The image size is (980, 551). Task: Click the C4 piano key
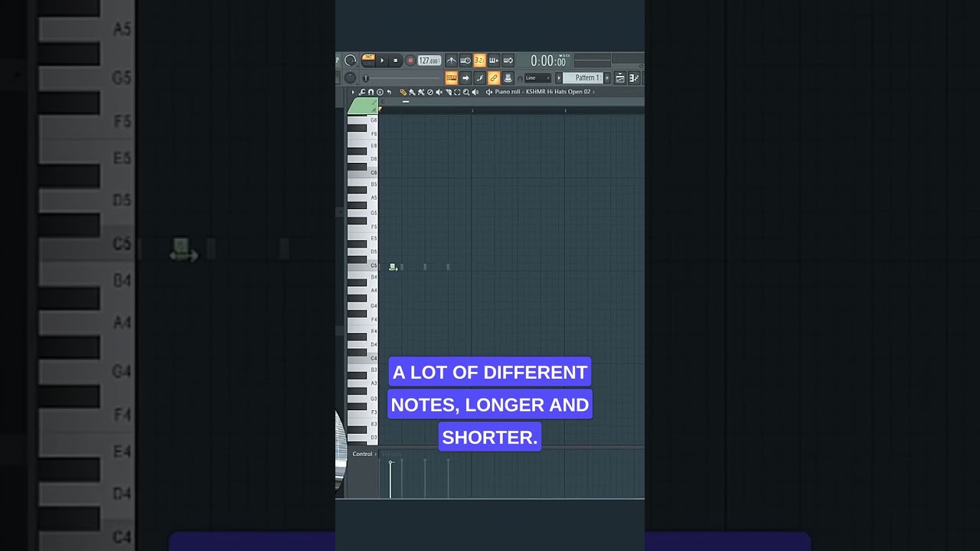point(363,357)
